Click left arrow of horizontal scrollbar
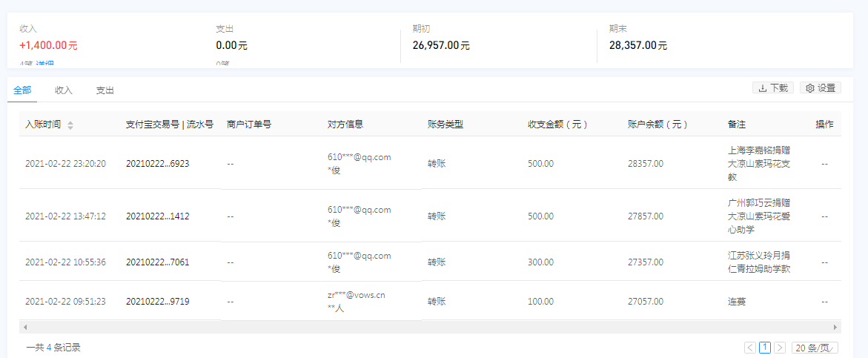 pyautogui.click(x=24, y=327)
